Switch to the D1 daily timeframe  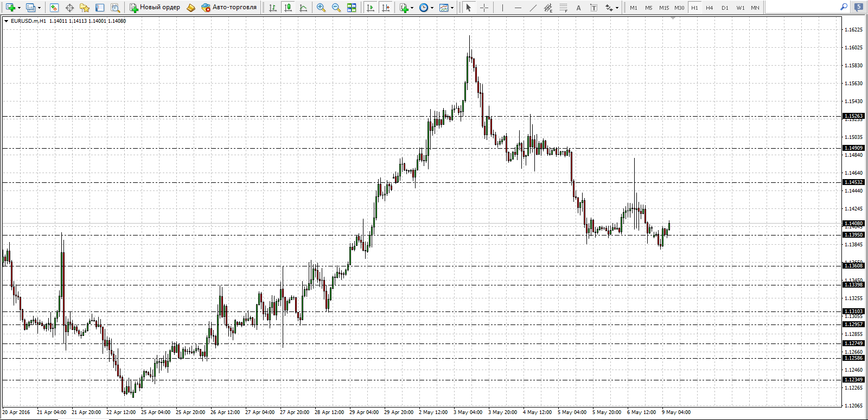coord(725,8)
